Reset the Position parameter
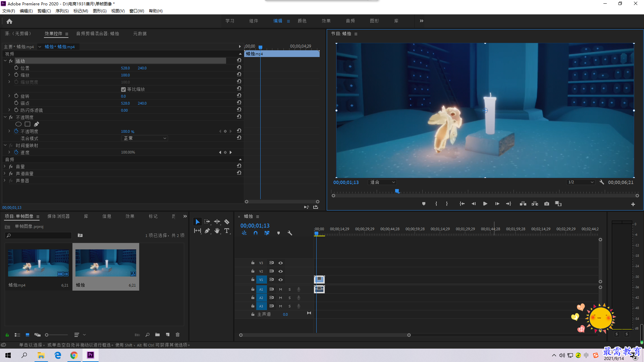Image resolution: width=644 pixels, height=362 pixels. pyautogui.click(x=239, y=67)
